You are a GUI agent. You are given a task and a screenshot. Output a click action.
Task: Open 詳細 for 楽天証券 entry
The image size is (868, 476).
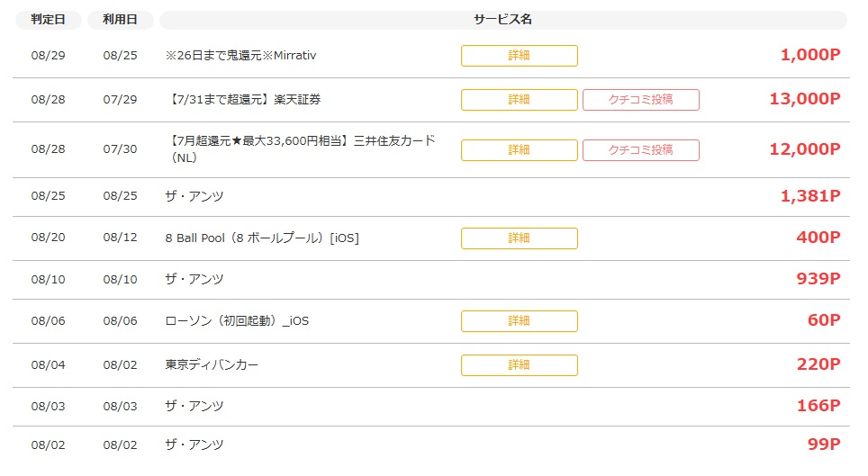coord(520,100)
